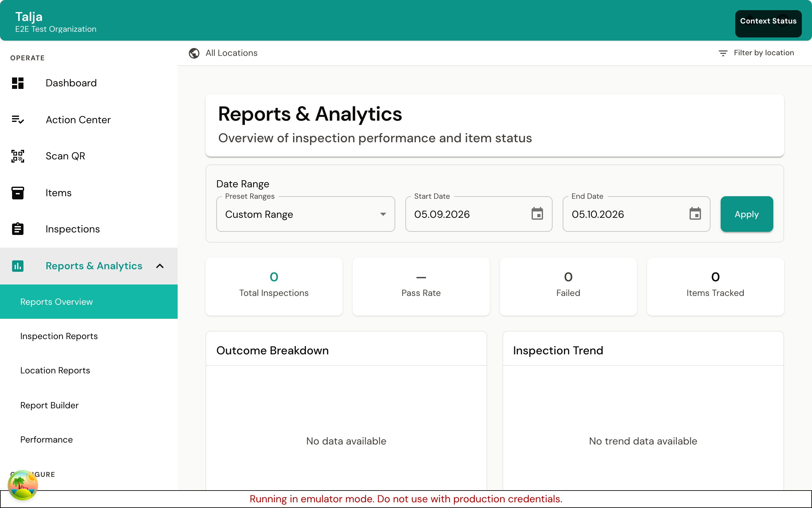Click the Action Center checklist icon

click(x=18, y=120)
